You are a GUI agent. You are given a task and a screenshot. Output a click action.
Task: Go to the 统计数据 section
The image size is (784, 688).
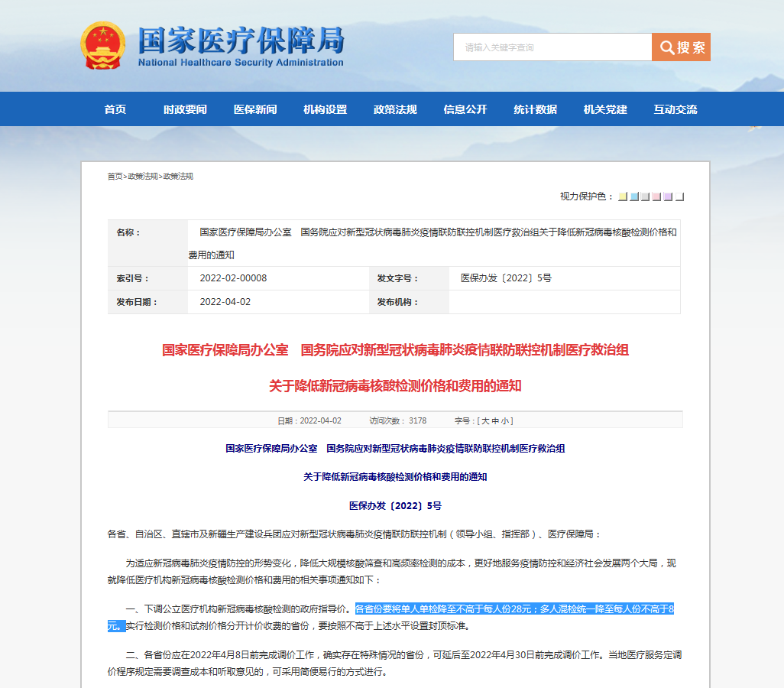(535, 109)
